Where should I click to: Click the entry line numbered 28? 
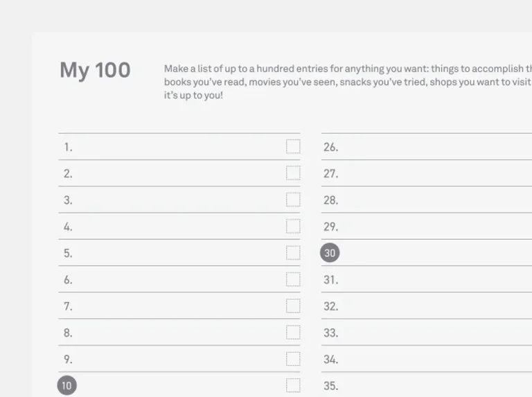click(427, 200)
